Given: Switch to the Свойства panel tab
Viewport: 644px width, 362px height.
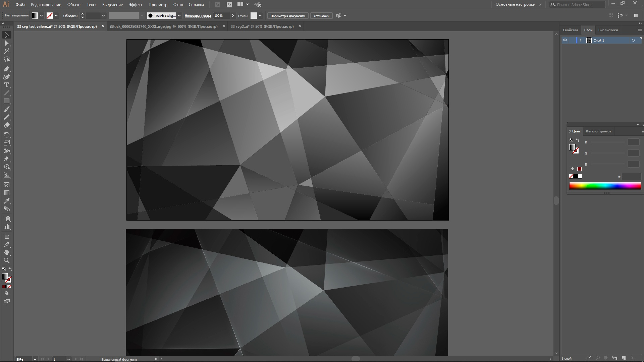Looking at the screenshot, I should (570, 30).
